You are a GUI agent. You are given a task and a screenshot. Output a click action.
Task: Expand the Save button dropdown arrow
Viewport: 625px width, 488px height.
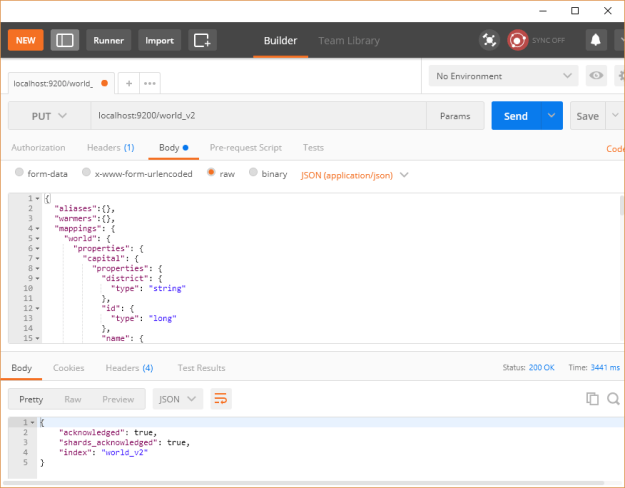(x=615, y=116)
